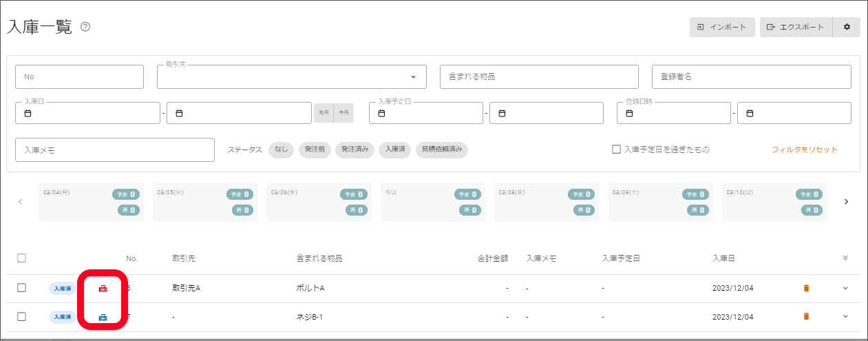Expand the ボルトA row details

845,288
